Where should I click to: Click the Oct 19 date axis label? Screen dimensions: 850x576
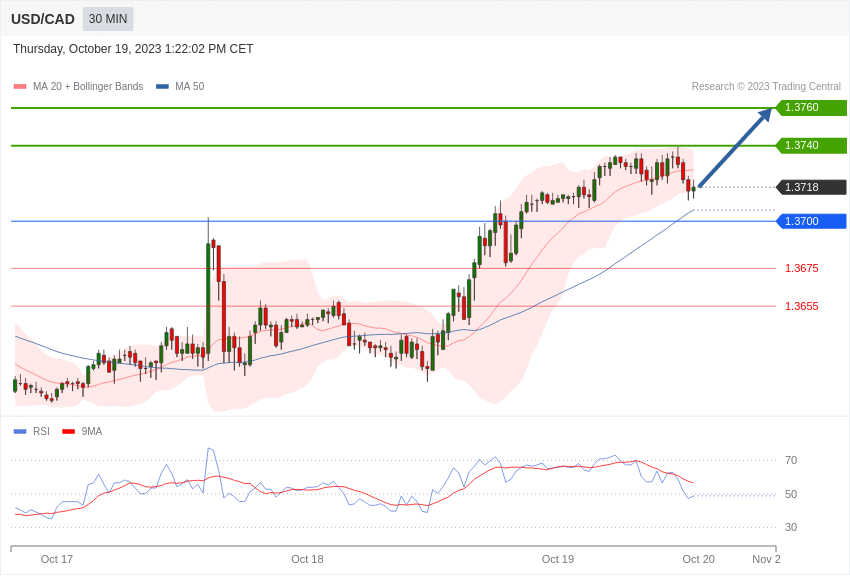click(x=558, y=559)
